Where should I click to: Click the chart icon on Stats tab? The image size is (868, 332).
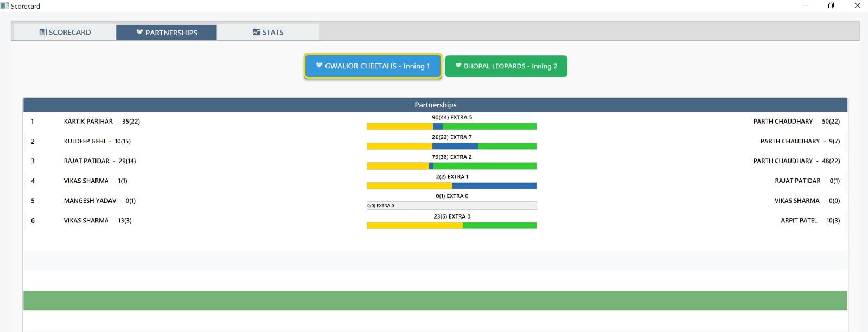(x=257, y=33)
